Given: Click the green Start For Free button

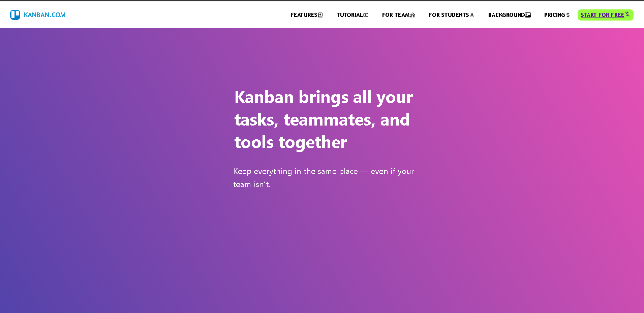Looking at the screenshot, I should (605, 15).
